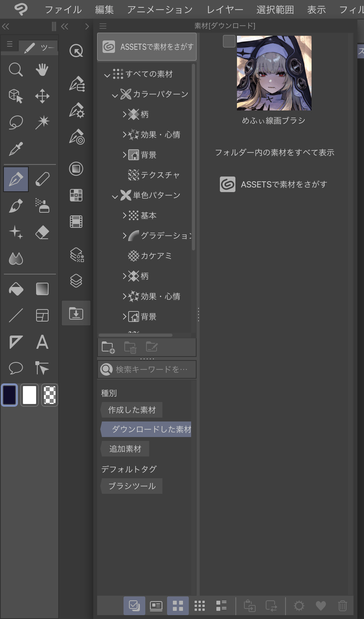Image resolution: width=364 pixels, height=619 pixels.
Task: Switch to list view display
Action: [x=221, y=605]
